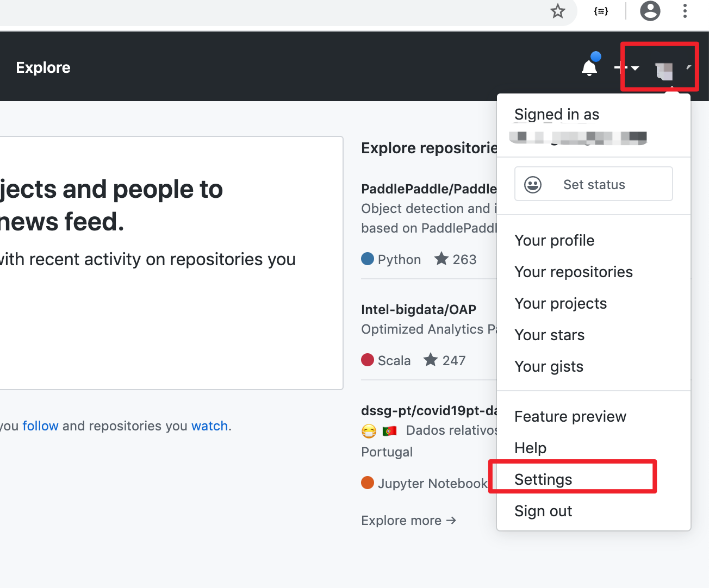Screen dimensions: 709x588
Task: Click the smiley face icon beside Set status
Action: click(x=532, y=184)
